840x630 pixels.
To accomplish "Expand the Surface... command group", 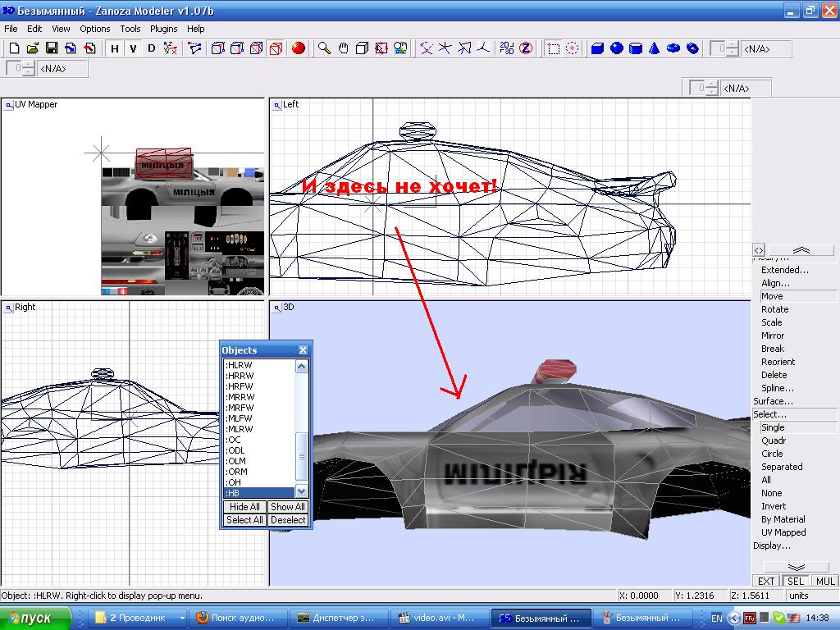I will pyautogui.click(x=773, y=401).
